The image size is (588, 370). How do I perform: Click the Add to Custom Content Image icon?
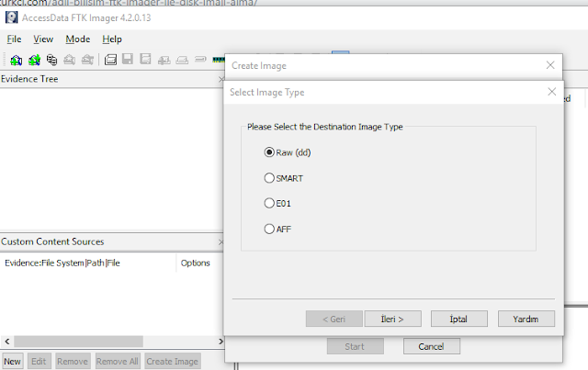point(164,60)
